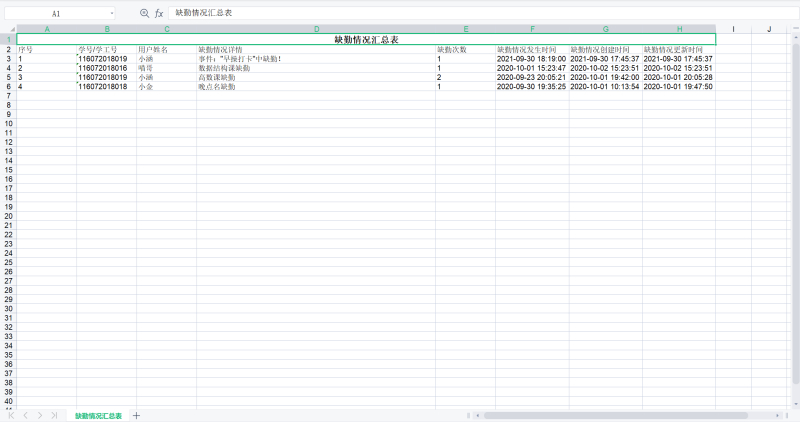Click the 缺勤情况详情 header cell
Viewport: 800px width, 422px height.
coord(316,49)
